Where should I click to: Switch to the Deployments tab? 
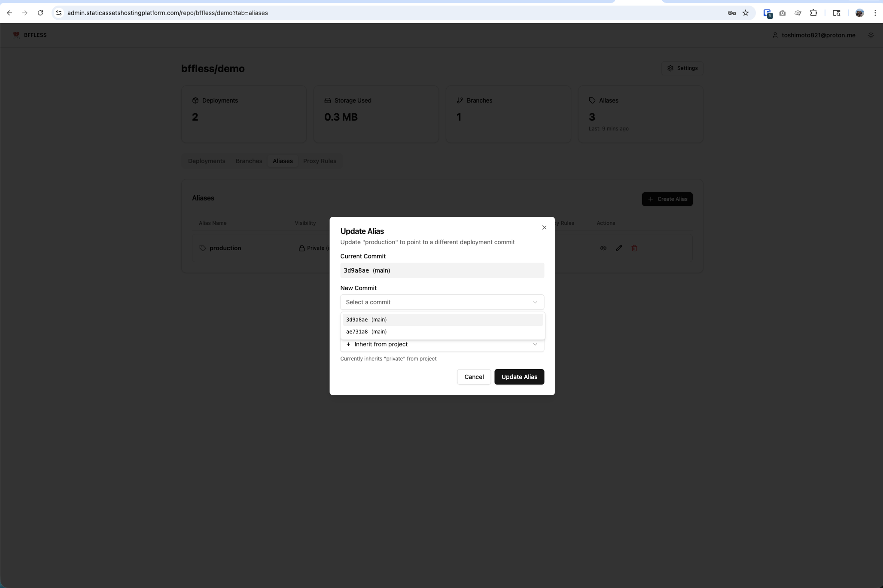207,161
